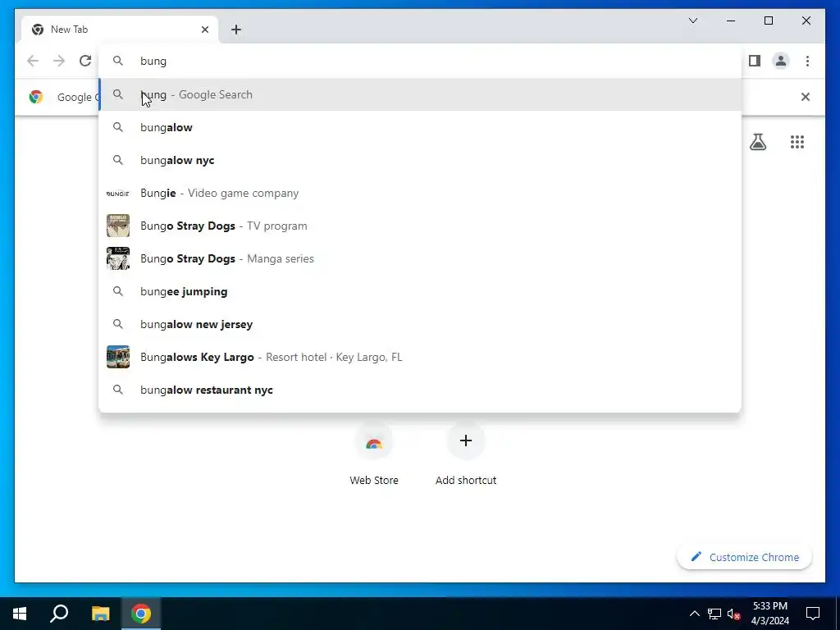Close the New Tab tab
The image size is (840, 630).
(204, 30)
